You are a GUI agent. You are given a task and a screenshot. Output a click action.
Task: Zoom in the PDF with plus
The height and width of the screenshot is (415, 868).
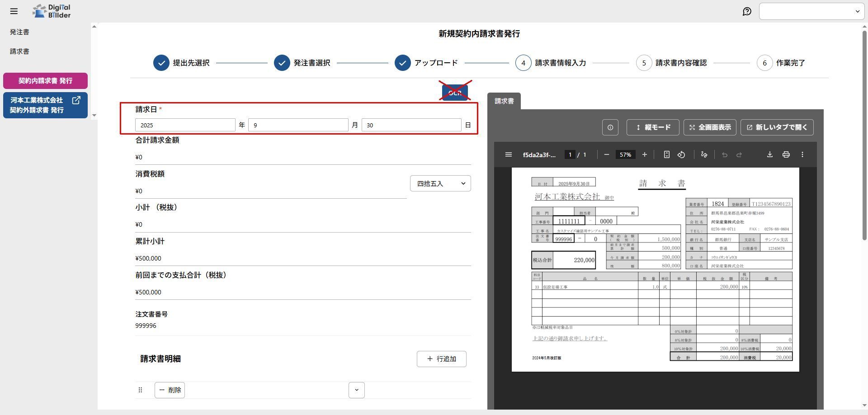pos(645,155)
